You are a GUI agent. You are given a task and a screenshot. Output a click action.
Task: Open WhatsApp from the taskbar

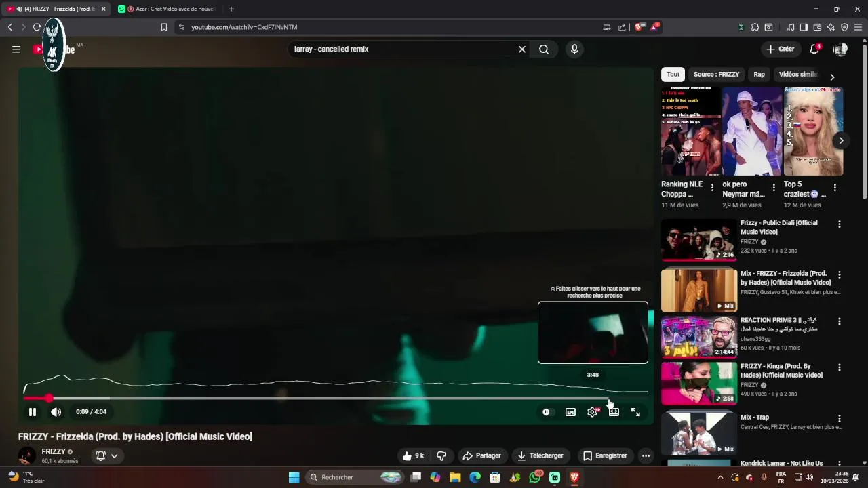(x=535, y=477)
